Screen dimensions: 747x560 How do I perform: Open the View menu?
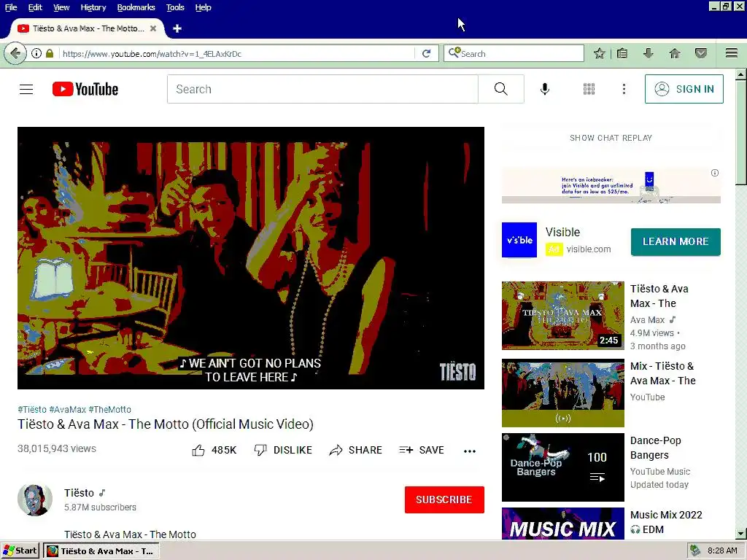point(61,7)
